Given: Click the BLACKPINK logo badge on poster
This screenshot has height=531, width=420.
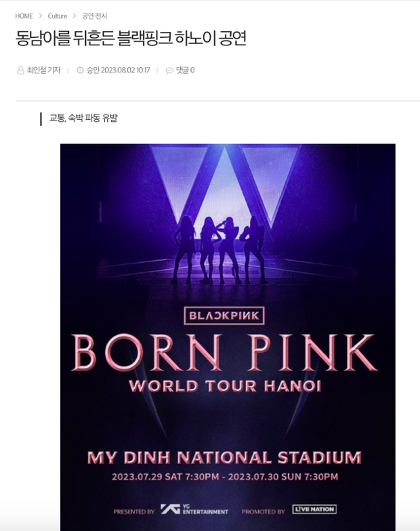Looking at the screenshot, I should [x=224, y=316].
